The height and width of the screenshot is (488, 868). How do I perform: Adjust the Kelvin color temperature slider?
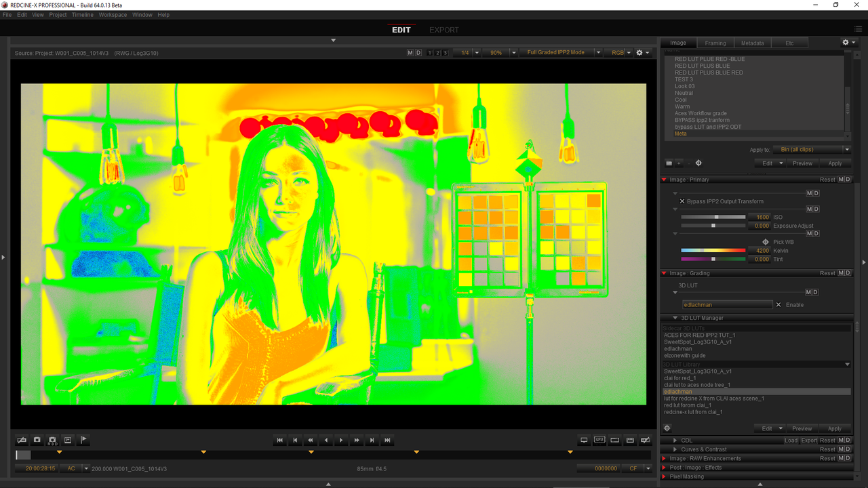click(713, 250)
